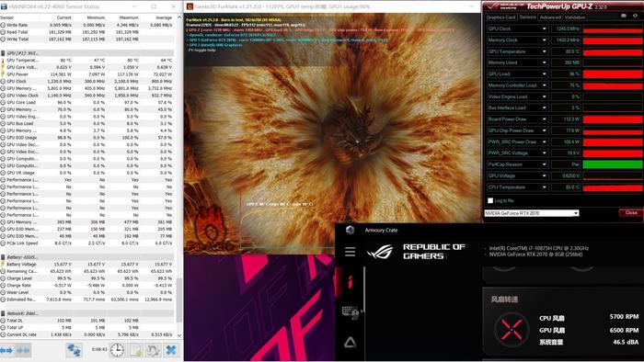Click the blue X close-sensors icon in HWiNFO
The height and width of the screenshot is (362, 644).
(x=171, y=350)
